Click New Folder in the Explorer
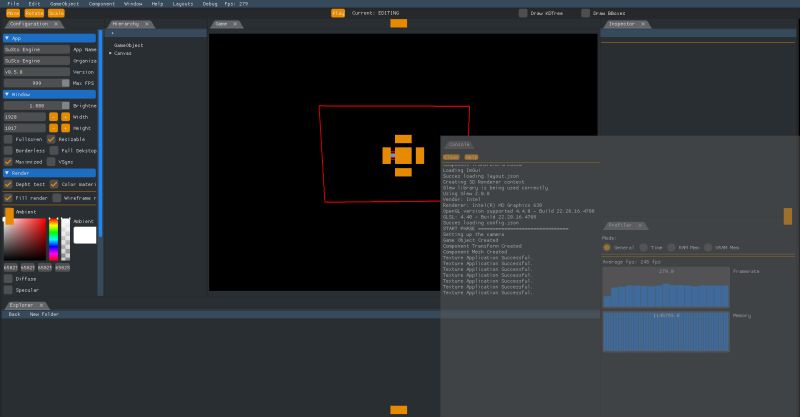 pos(44,314)
